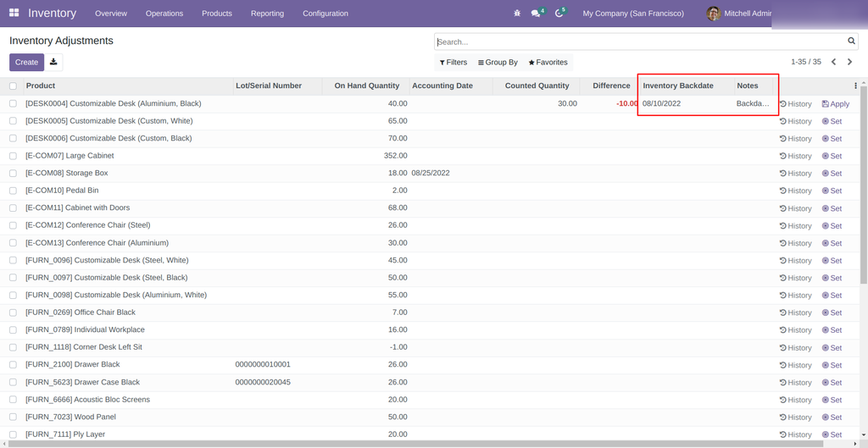Sort by Notes column header

754,86
